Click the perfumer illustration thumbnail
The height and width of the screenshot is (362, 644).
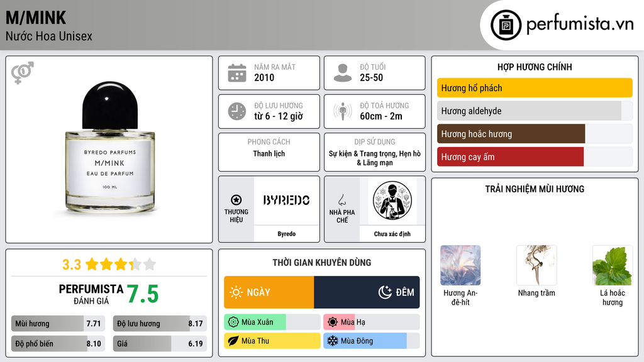(392, 200)
